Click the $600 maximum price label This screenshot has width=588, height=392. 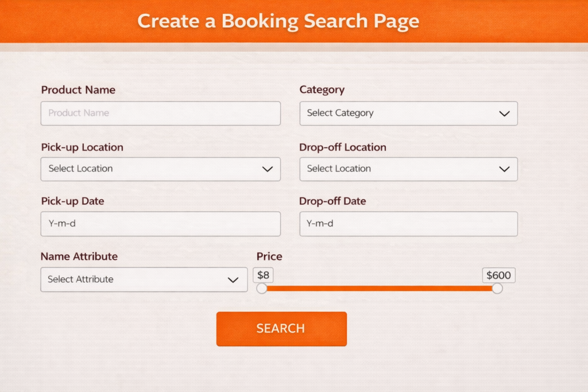pos(499,275)
